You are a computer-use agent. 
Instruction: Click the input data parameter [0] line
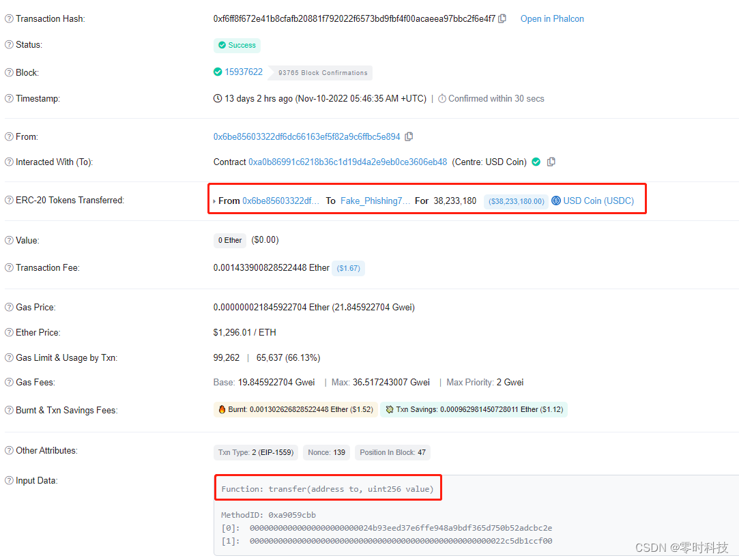tap(386, 528)
